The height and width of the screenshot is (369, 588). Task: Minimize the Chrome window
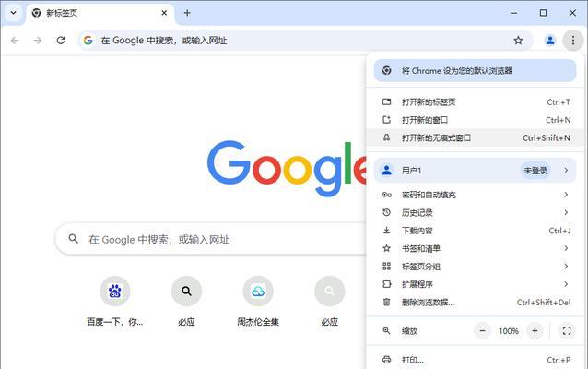pos(513,13)
